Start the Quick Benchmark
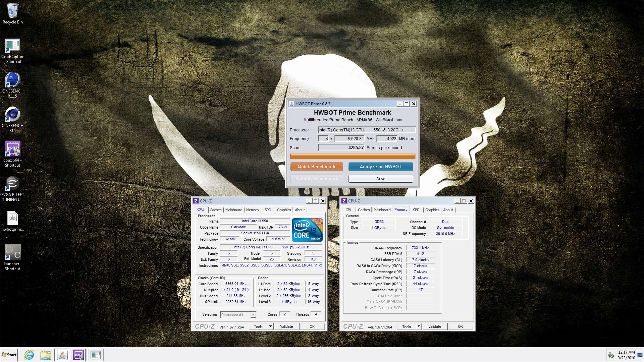This screenshot has width=644, height=362. coord(317,167)
